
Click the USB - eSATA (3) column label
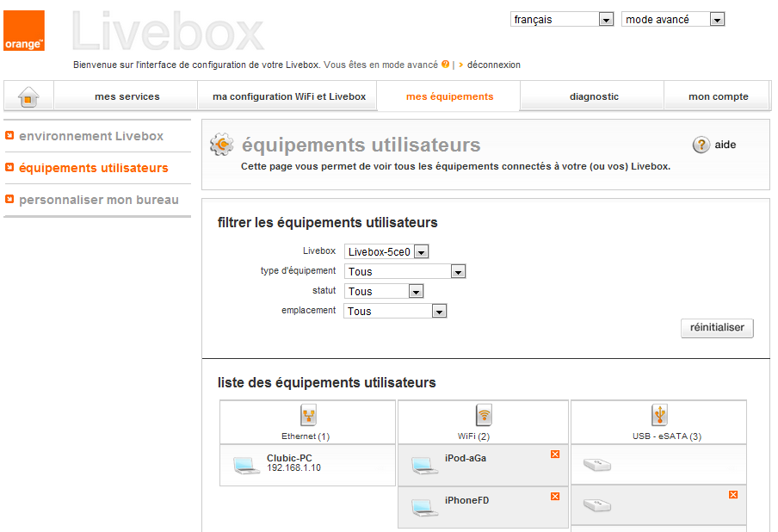(667, 436)
